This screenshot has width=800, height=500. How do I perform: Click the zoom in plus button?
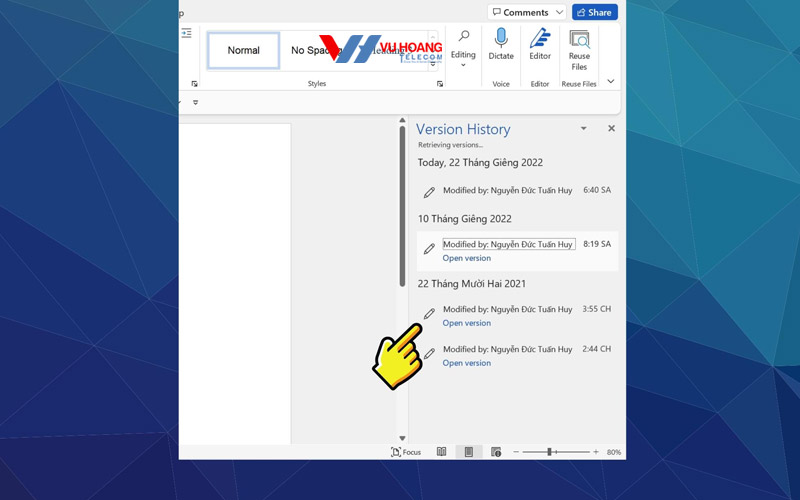(x=596, y=452)
